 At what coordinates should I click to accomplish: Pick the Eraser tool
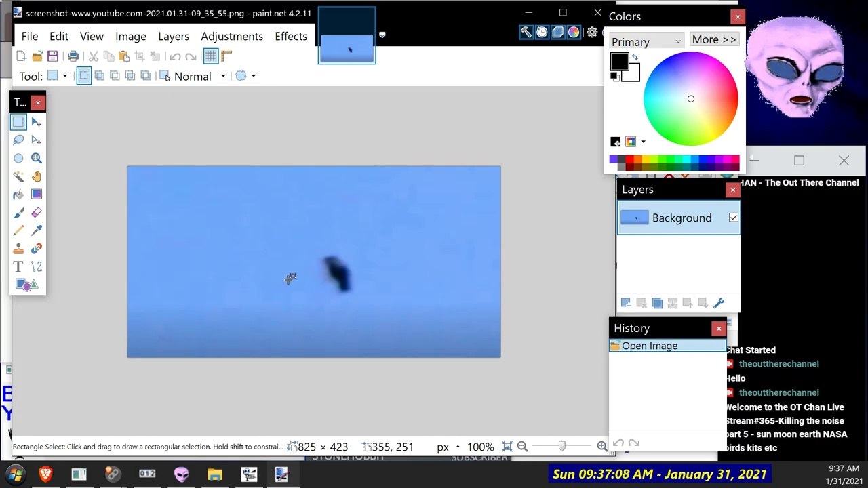tap(37, 213)
